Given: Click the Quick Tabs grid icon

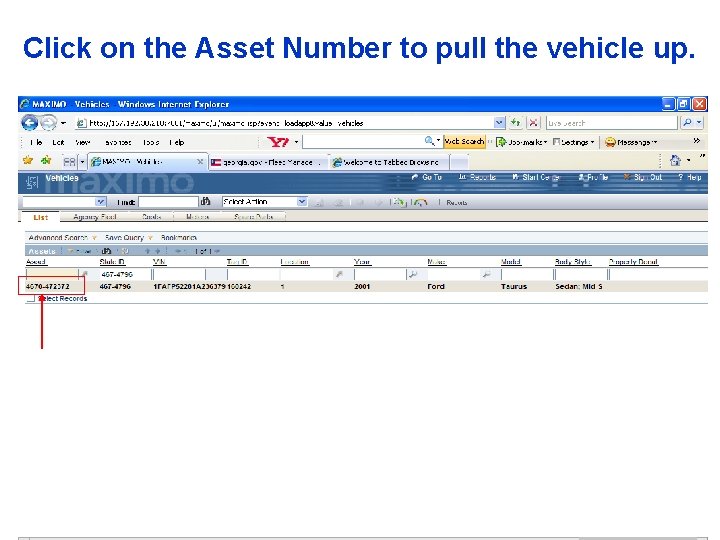Looking at the screenshot, I should click(69, 162).
